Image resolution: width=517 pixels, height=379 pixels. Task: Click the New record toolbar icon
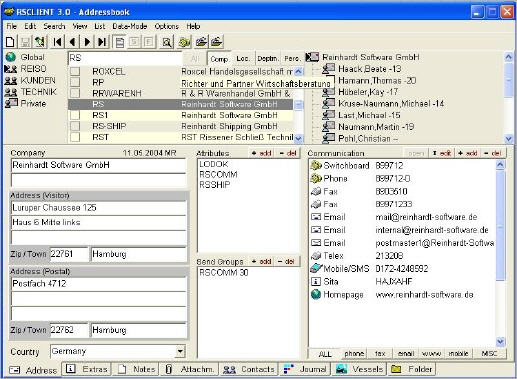tap(10, 42)
